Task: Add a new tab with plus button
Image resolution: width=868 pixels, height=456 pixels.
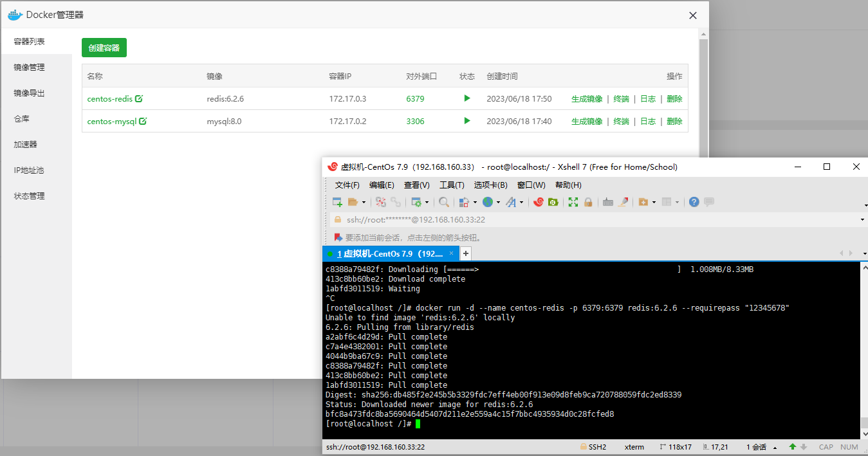Action: pyautogui.click(x=466, y=253)
